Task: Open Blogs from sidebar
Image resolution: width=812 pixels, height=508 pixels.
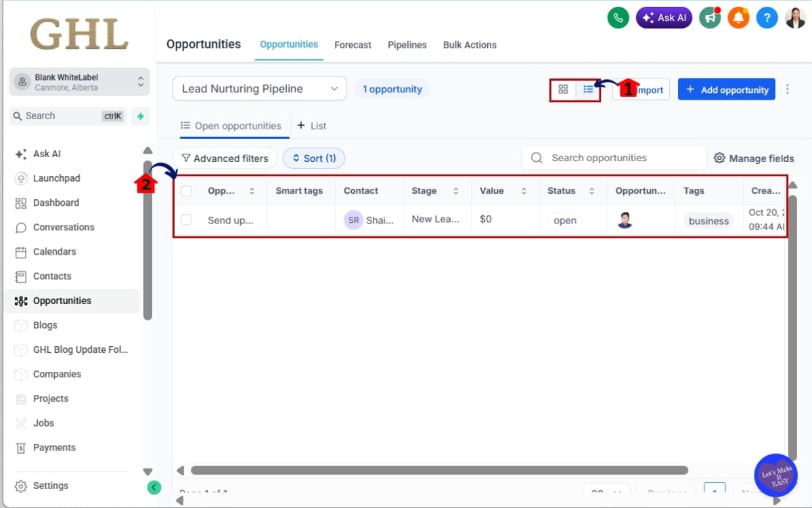Action: tap(45, 325)
